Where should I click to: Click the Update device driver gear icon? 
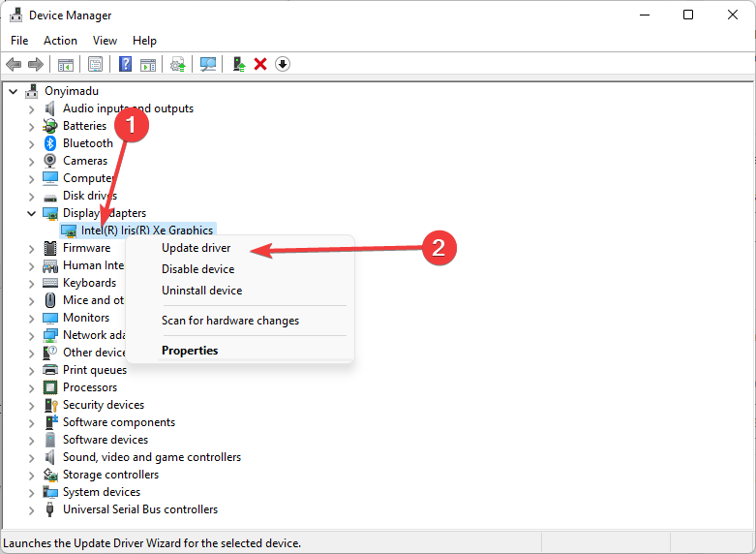click(178, 64)
